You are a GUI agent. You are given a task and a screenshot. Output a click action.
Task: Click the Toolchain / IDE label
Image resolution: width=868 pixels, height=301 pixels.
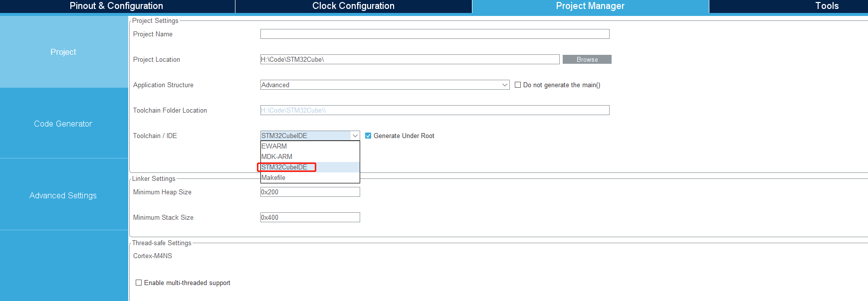155,136
